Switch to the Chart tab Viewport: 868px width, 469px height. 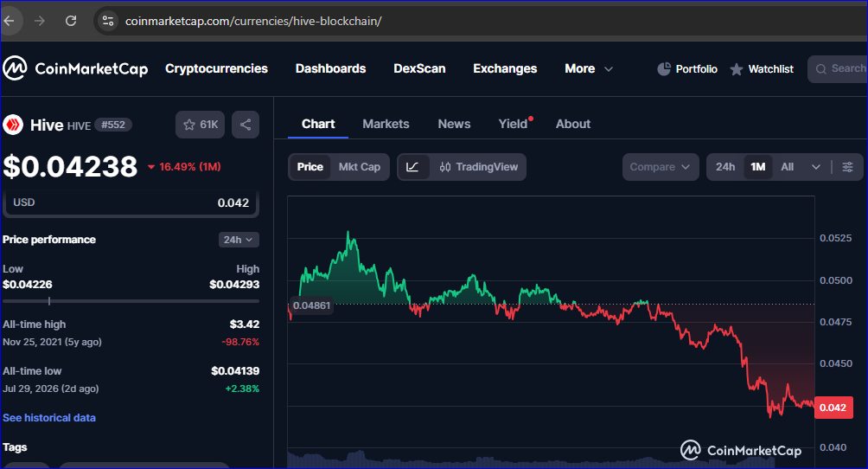318,124
